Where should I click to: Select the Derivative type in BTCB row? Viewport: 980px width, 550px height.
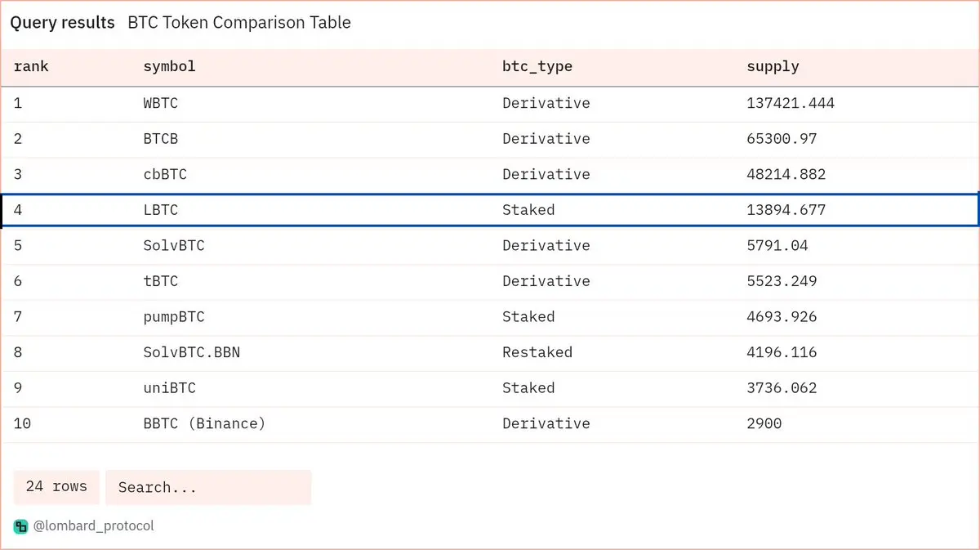click(x=546, y=139)
